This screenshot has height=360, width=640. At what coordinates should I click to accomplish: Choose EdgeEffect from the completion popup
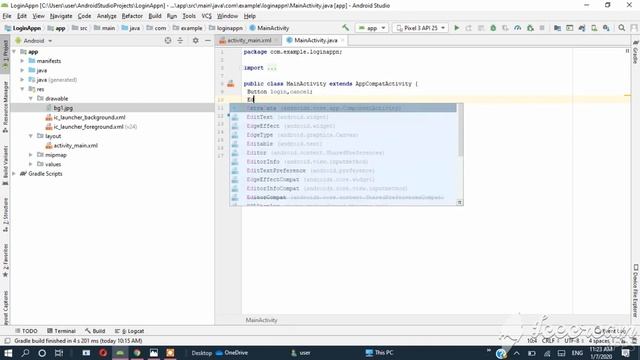point(343,126)
